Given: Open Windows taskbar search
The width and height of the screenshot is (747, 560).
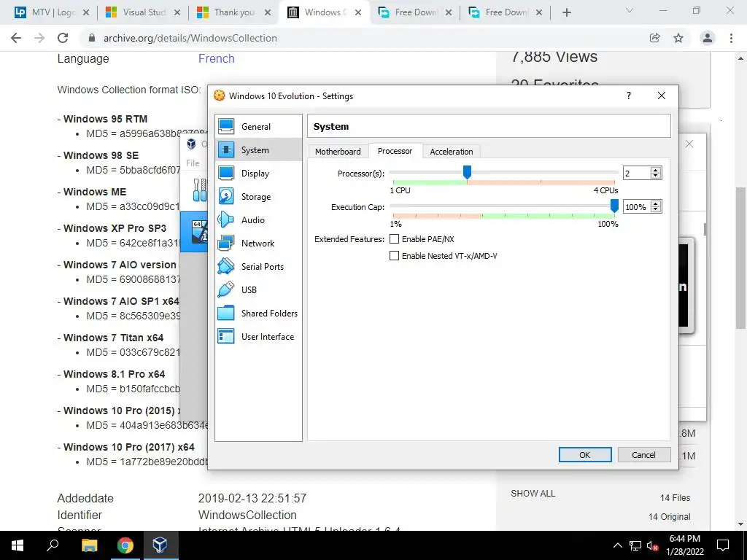Looking at the screenshot, I should click(53, 545).
